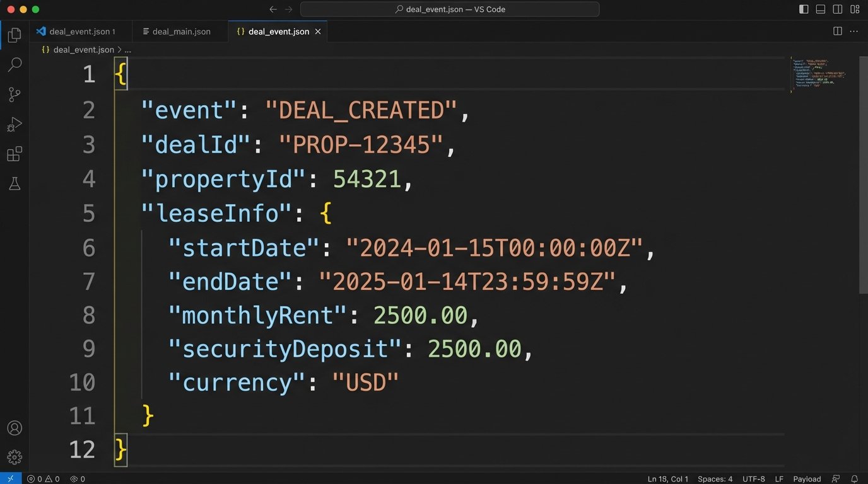Toggle the Primary Side Bar visibility
Image resolution: width=868 pixels, height=484 pixels.
click(x=802, y=9)
